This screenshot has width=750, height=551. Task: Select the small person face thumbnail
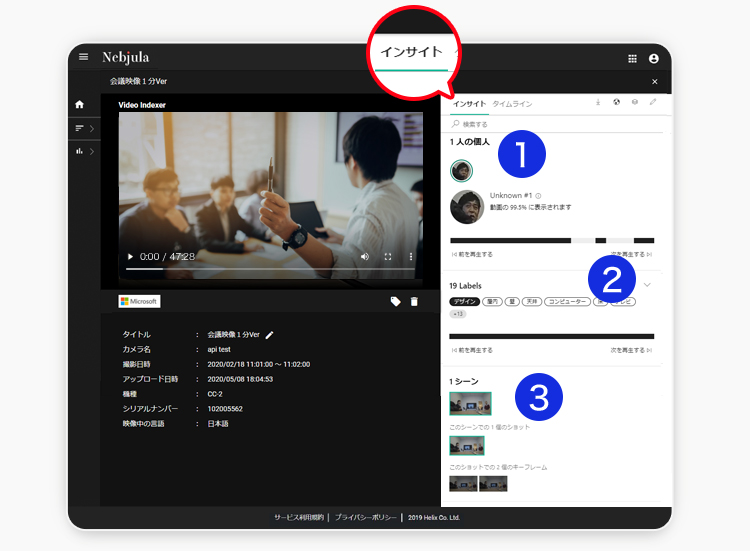tap(461, 171)
